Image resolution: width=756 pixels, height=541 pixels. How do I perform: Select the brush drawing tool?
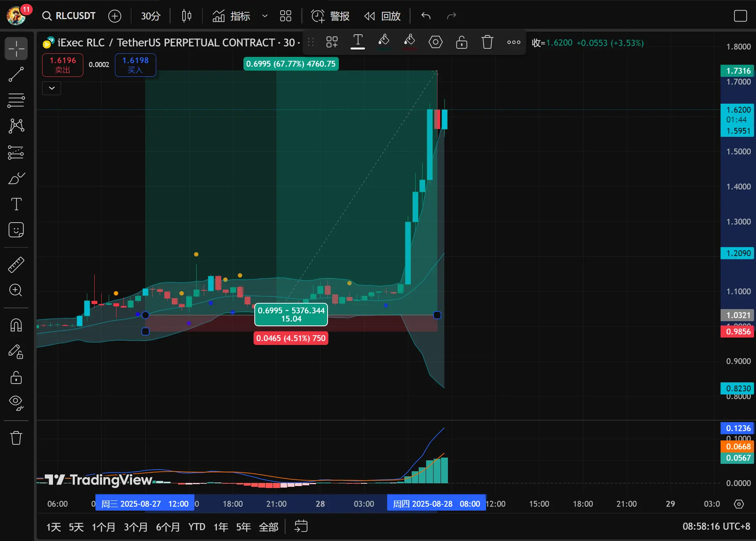16,178
